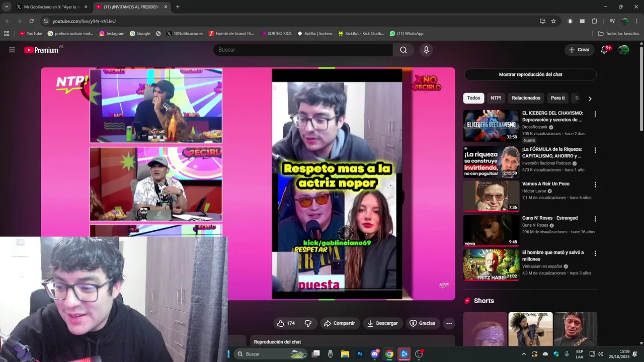Screen dimensions: 644x362
Task: Open the tab search dropdown in Chrome
Action: 7,7
